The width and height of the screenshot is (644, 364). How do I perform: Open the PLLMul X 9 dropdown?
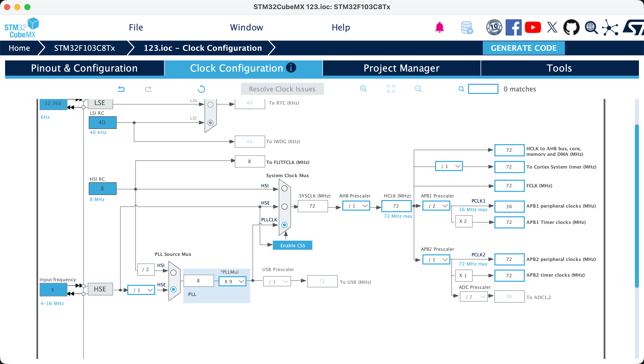(232, 282)
